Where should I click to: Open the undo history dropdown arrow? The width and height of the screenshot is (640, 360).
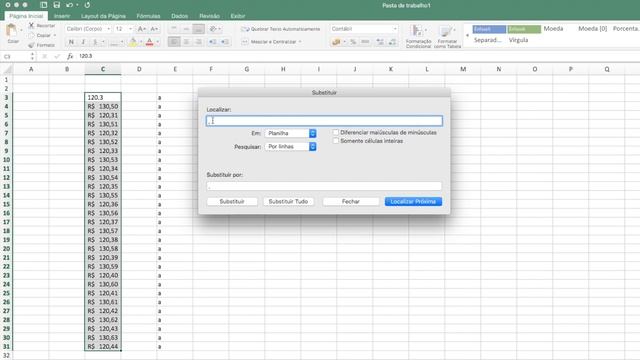[77, 5]
